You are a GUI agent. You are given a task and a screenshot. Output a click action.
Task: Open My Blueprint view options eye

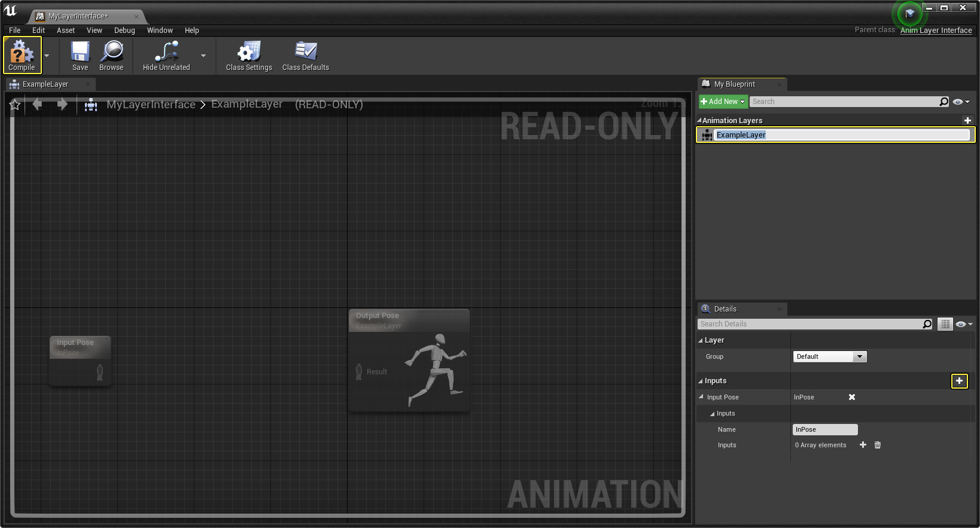coord(961,102)
